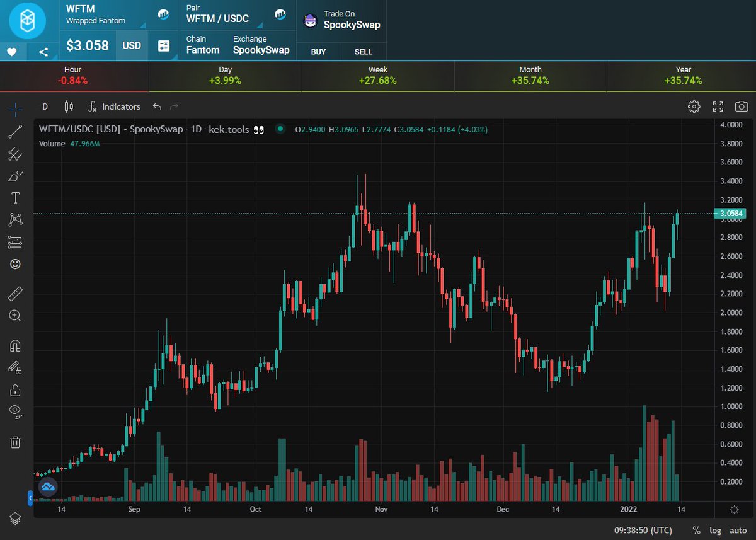Toggle auto scale on price axis
Image resolution: width=756 pixels, height=540 pixels.
click(x=738, y=531)
